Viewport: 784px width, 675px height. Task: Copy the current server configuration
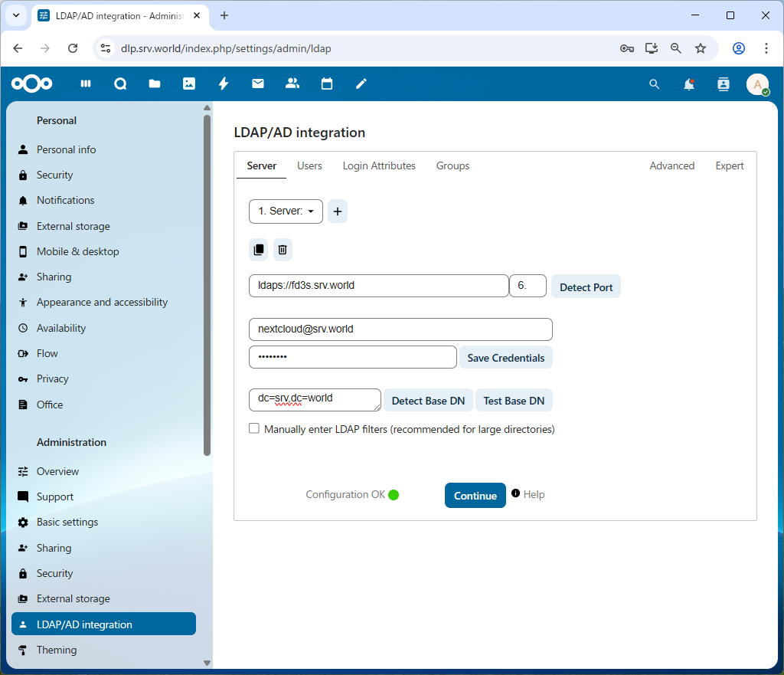[259, 250]
